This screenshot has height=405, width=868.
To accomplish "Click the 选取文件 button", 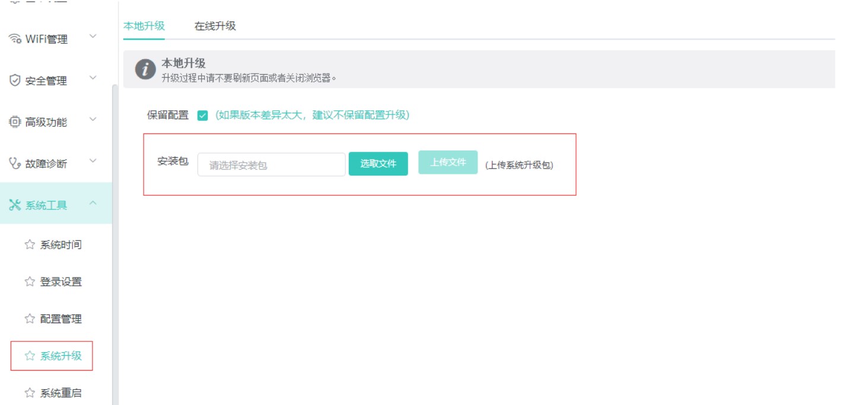I will click(x=378, y=164).
